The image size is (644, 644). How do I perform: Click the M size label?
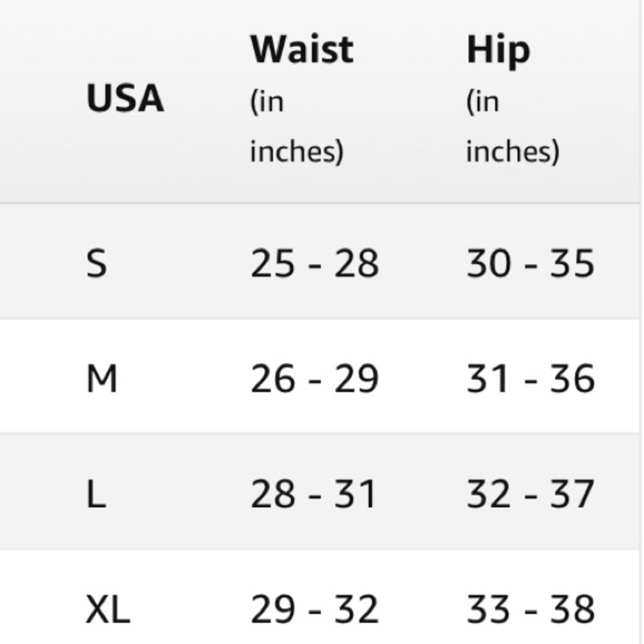tap(102, 378)
